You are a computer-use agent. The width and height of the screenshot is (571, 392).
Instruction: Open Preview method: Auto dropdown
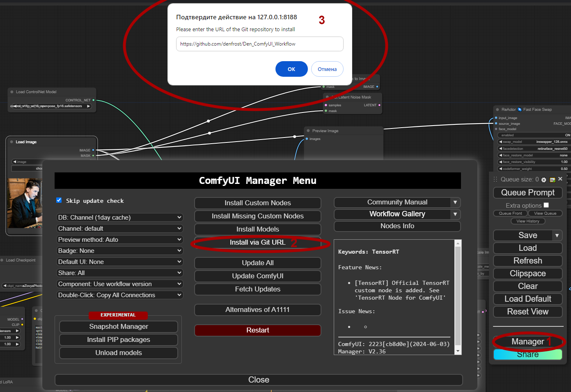pos(120,239)
